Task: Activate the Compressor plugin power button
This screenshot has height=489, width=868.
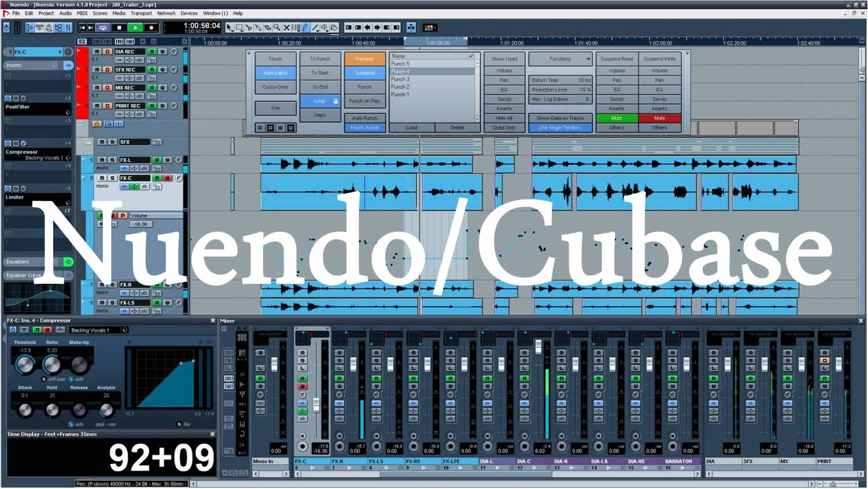Action: point(13,329)
